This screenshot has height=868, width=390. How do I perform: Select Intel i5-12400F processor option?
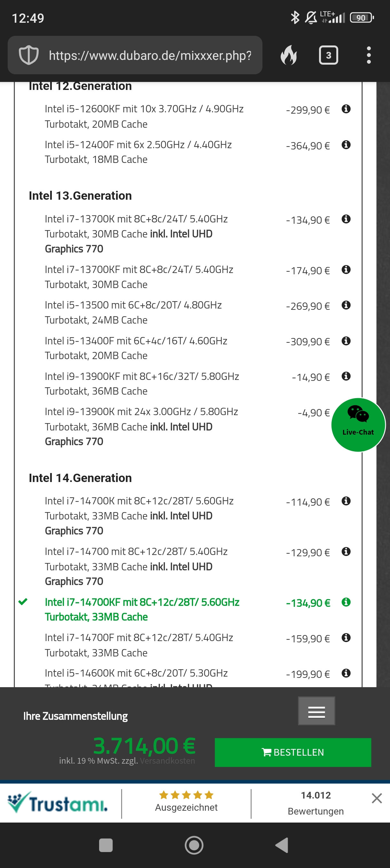click(138, 152)
